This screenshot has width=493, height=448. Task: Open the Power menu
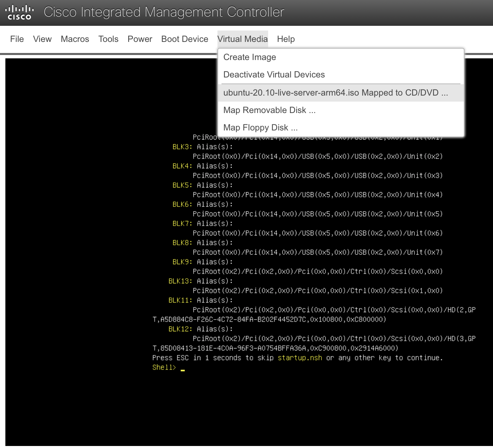pos(140,39)
